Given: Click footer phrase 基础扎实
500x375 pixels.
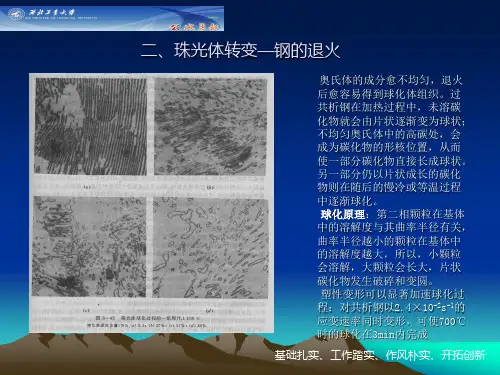Looking at the screenshot, I should pos(297,356).
